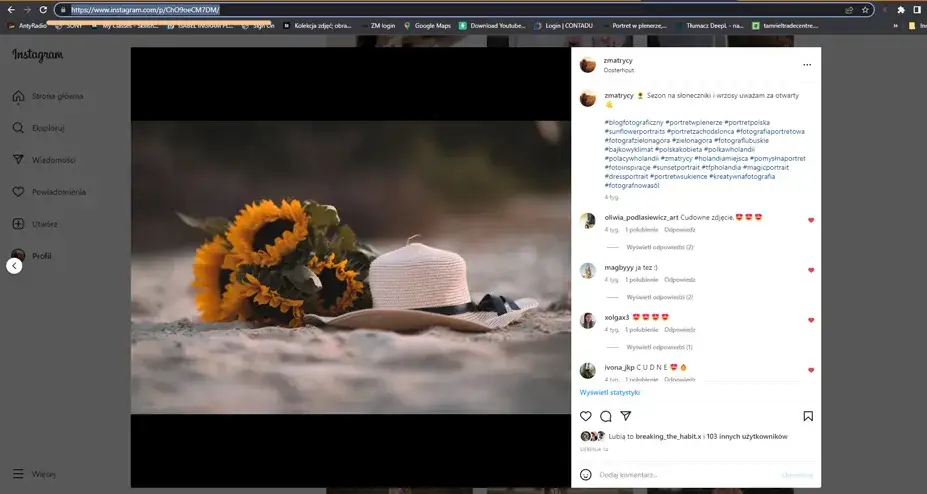Image resolution: width=927 pixels, height=494 pixels.
Task: Open magbyyy profile username
Action: click(x=618, y=268)
